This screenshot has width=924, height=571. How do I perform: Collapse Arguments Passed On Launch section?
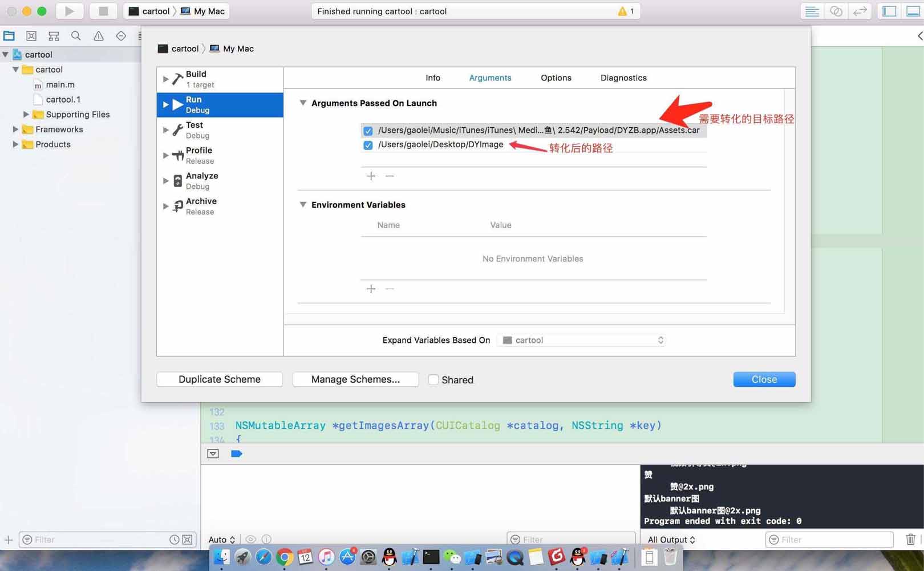[x=303, y=103]
